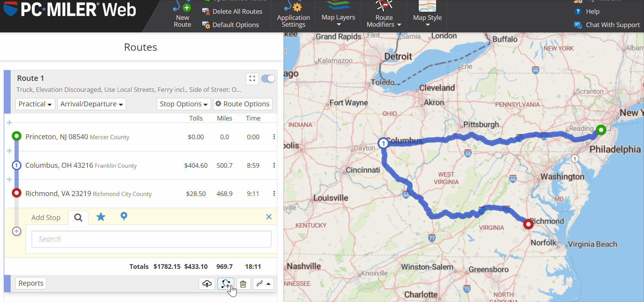Open the Stop Options dropdown

pos(183,104)
